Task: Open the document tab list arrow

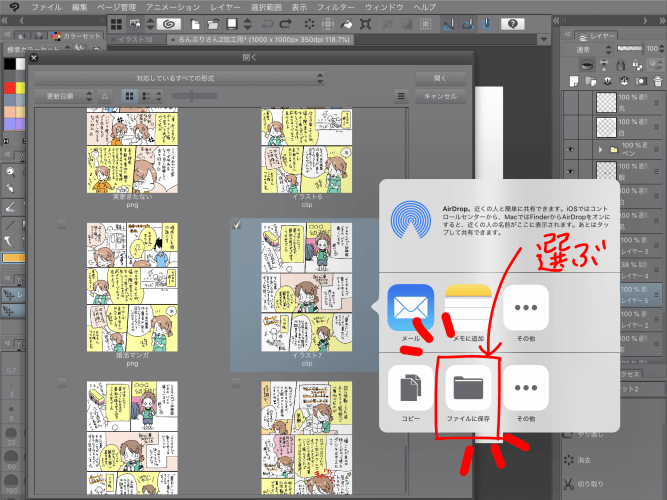Action: 543,39
